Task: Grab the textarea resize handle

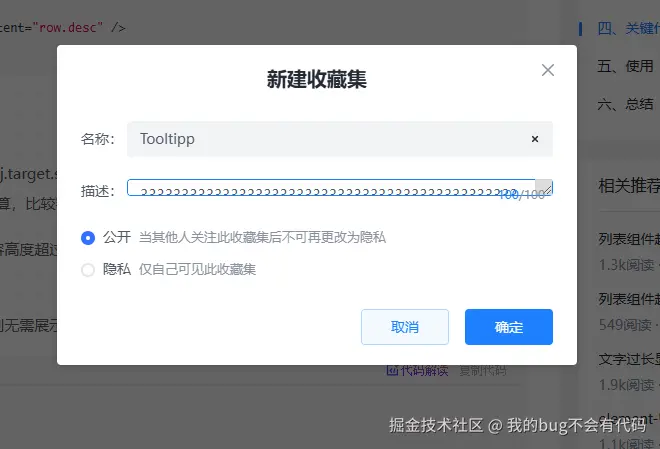Action: pos(548,190)
